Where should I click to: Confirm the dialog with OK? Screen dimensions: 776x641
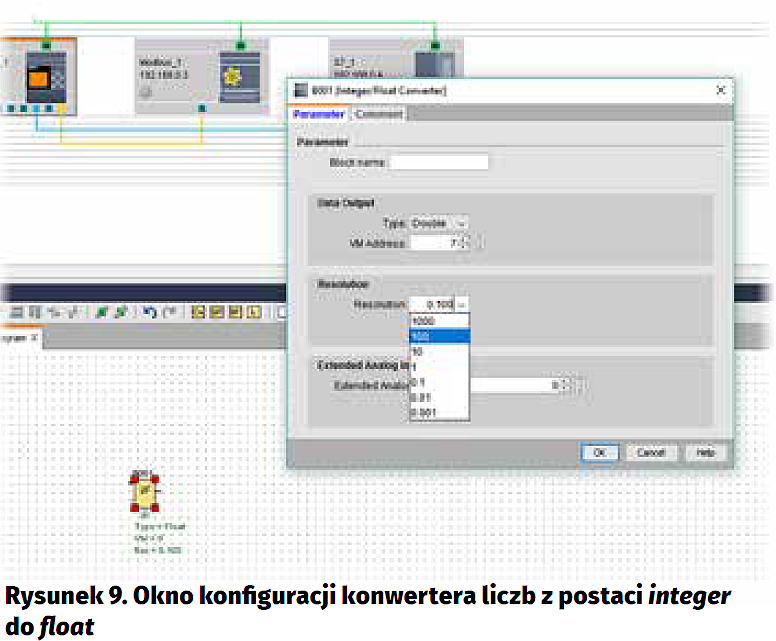(599, 452)
